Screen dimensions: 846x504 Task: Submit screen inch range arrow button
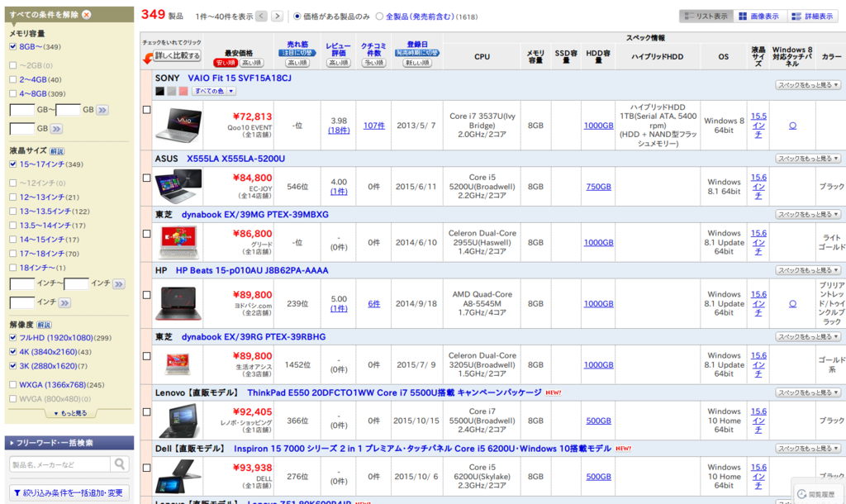119,284
